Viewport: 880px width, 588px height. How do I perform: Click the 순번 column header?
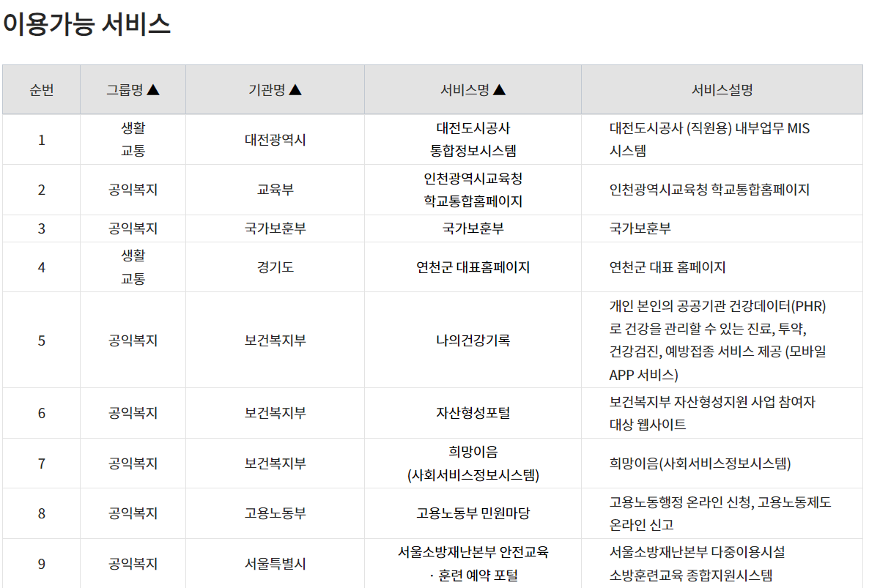42,89
